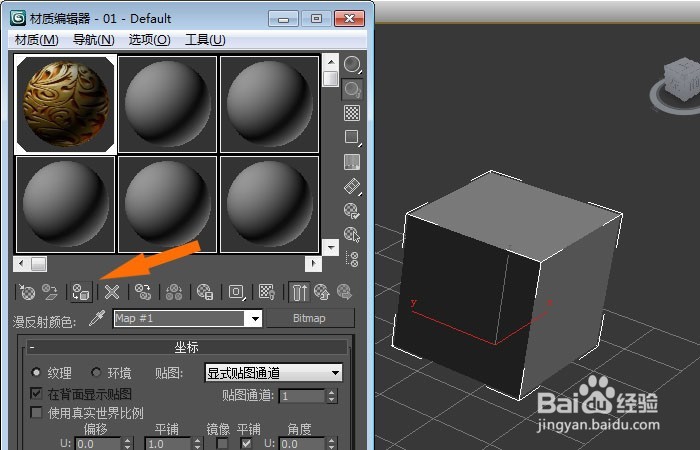
Task: Click the Sample UV Tiling icon
Action: (x=352, y=137)
